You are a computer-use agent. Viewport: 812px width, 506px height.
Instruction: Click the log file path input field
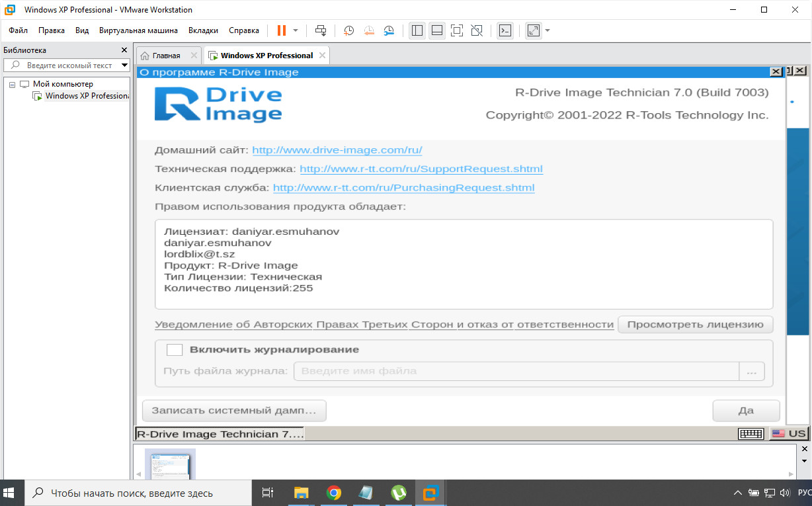click(516, 371)
